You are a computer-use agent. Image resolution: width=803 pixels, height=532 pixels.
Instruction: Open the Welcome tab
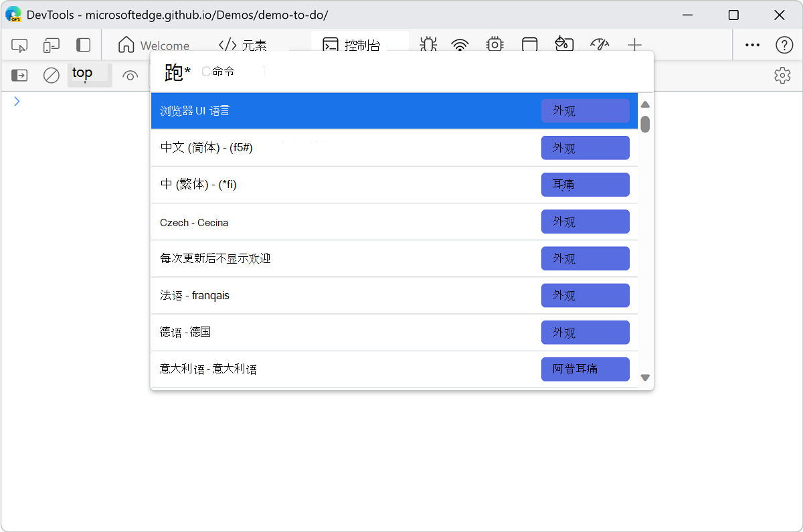click(154, 45)
